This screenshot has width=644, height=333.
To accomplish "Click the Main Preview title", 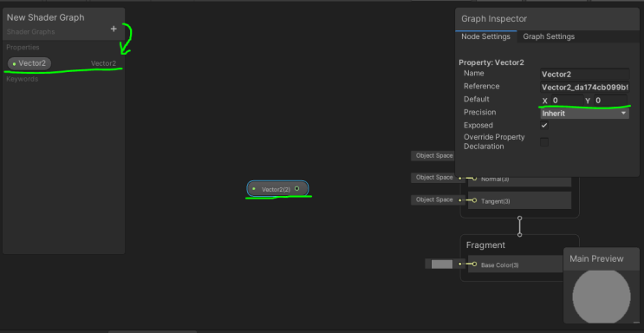I will pyautogui.click(x=596, y=258).
